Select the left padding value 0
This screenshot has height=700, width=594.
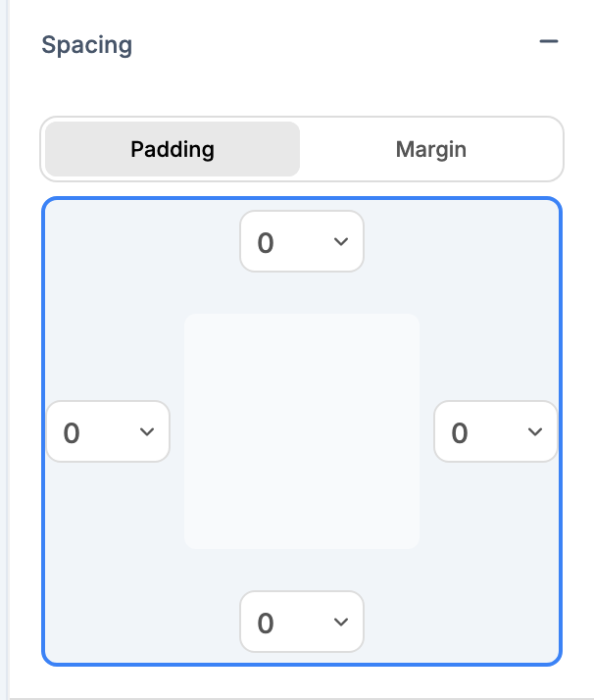(x=72, y=432)
